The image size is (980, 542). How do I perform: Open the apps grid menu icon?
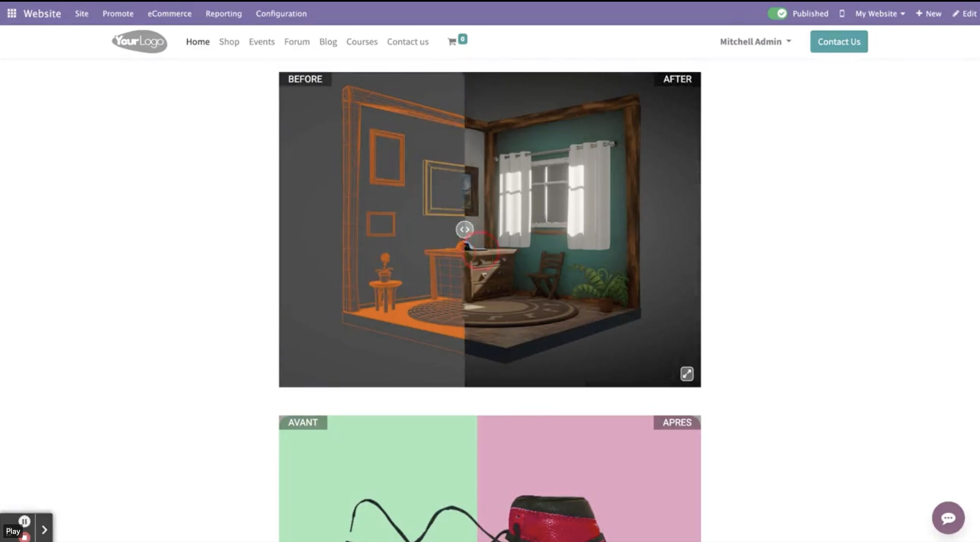12,13
